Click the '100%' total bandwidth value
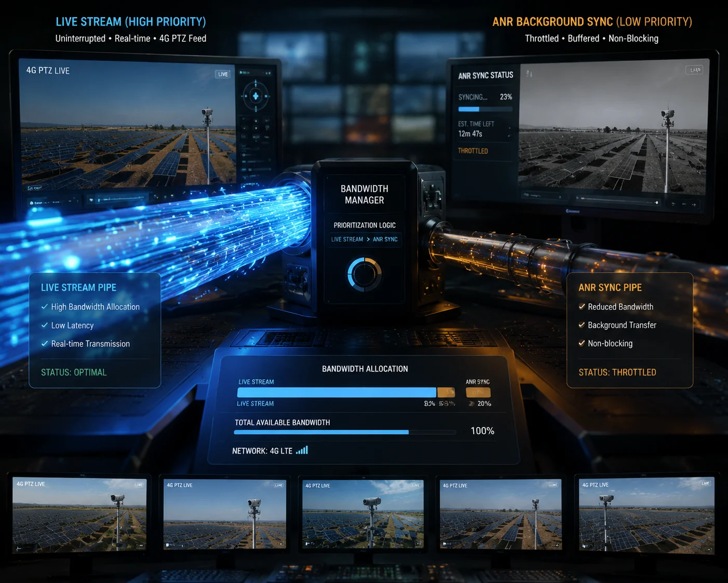This screenshot has width=728, height=583. 482,431
